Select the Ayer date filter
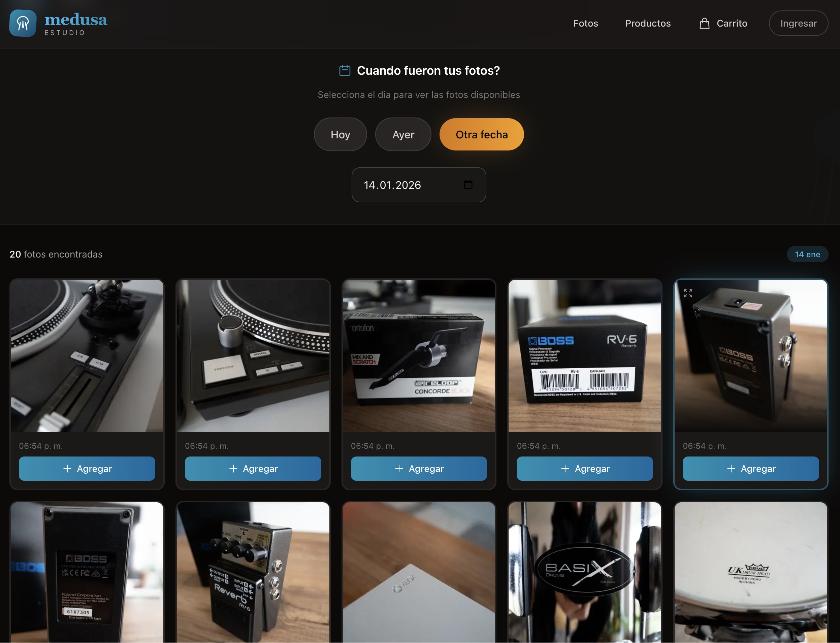The width and height of the screenshot is (840, 643). point(403,134)
